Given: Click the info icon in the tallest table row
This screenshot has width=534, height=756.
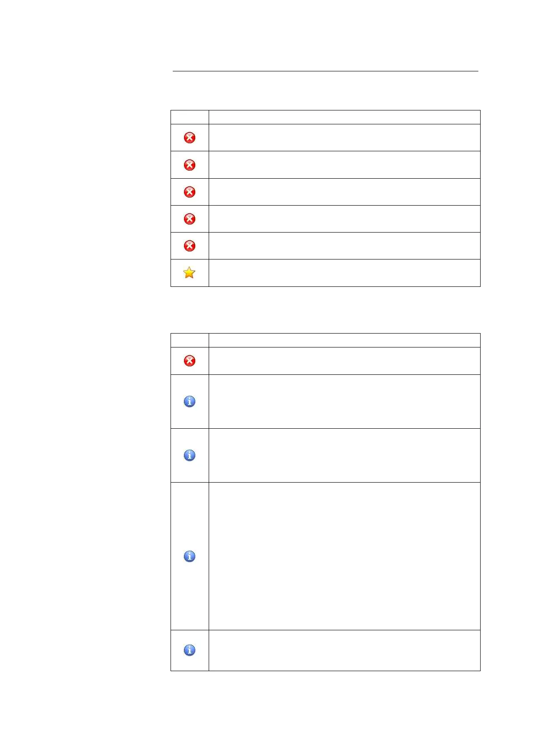Looking at the screenshot, I should (x=189, y=556).
